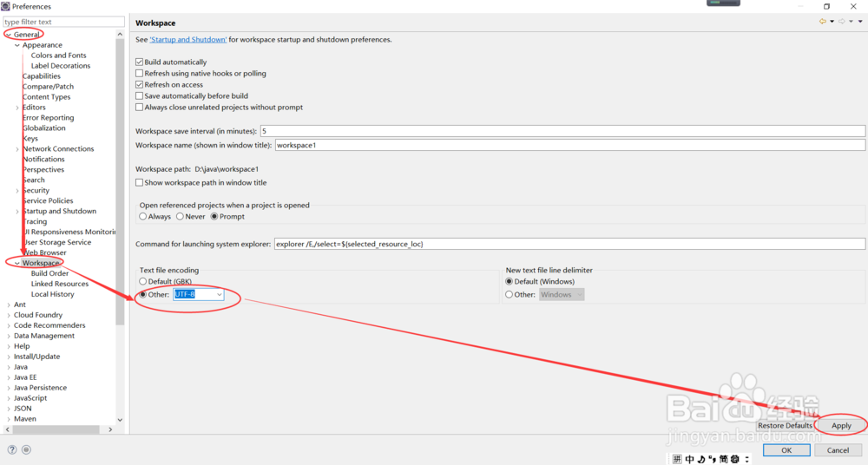Open the Back history dropdown arrow
Screen dimensions: 868x465
click(832, 22)
